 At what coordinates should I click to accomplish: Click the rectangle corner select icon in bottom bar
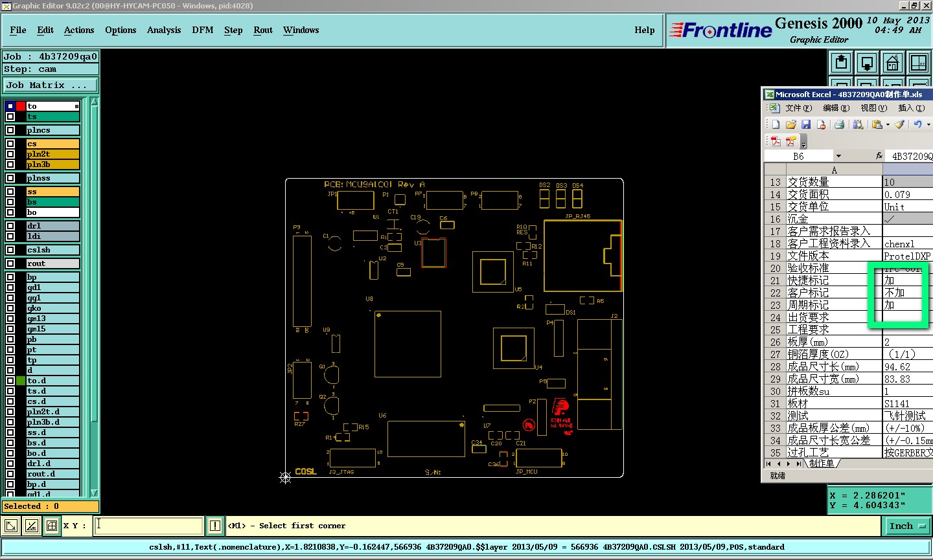(x=11, y=526)
